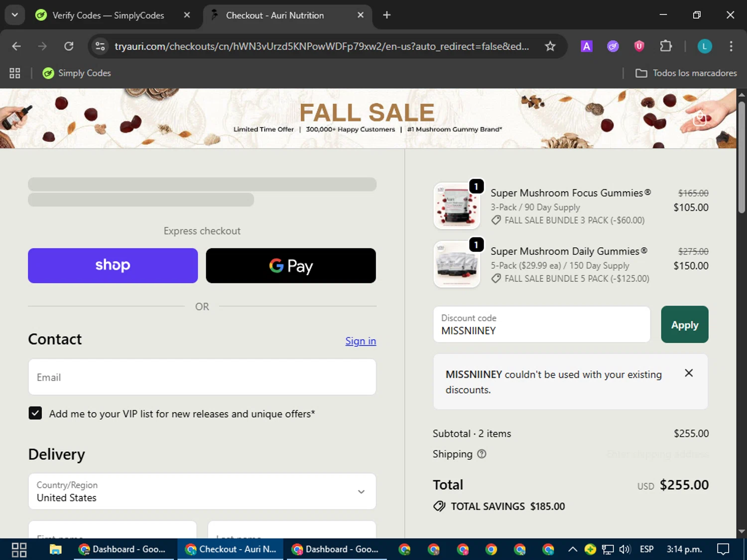Bookmark this page with the star icon

tap(550, 46)
